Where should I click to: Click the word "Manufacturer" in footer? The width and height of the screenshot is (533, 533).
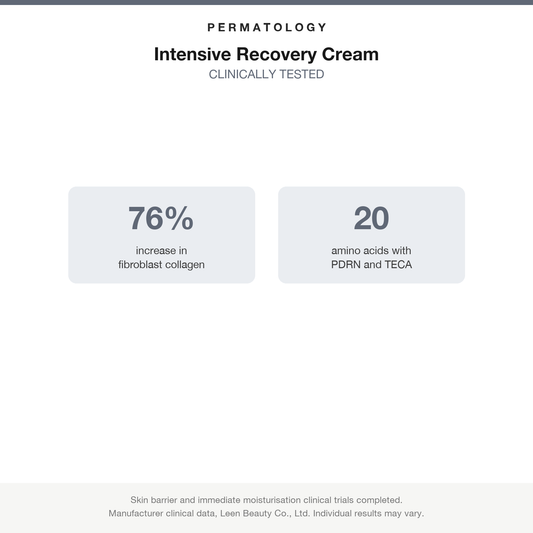(x=136, y=513)
